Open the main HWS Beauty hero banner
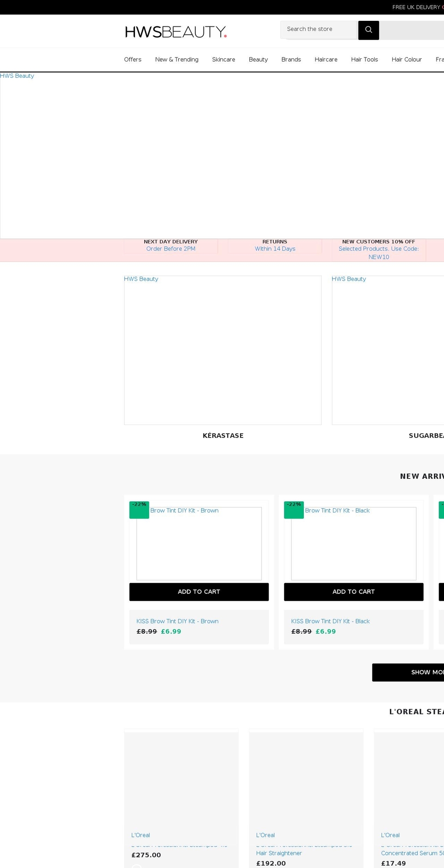 tap(222, 156)
